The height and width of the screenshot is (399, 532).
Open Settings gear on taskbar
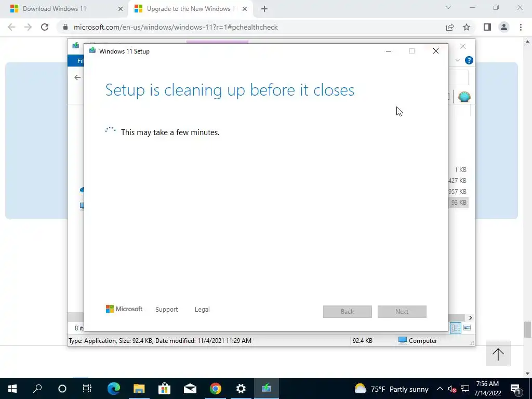tap(241, 389)
